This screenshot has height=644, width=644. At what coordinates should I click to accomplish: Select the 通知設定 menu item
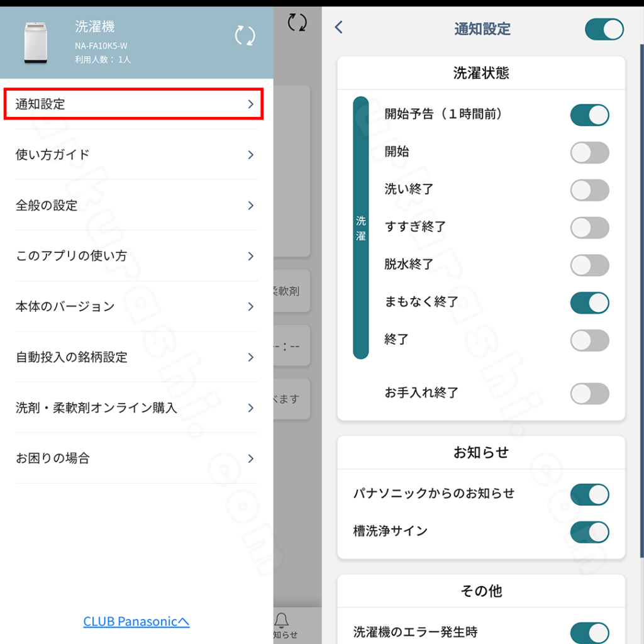point(133,104)
